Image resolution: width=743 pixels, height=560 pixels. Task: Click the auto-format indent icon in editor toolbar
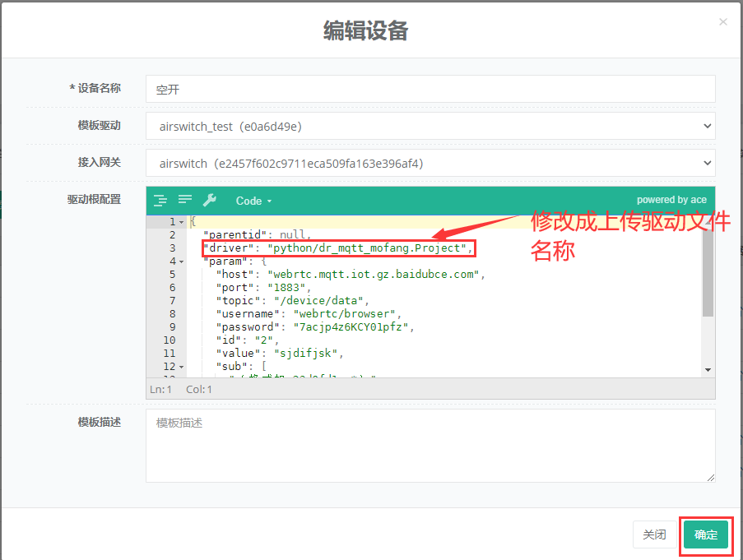point(160,201)
